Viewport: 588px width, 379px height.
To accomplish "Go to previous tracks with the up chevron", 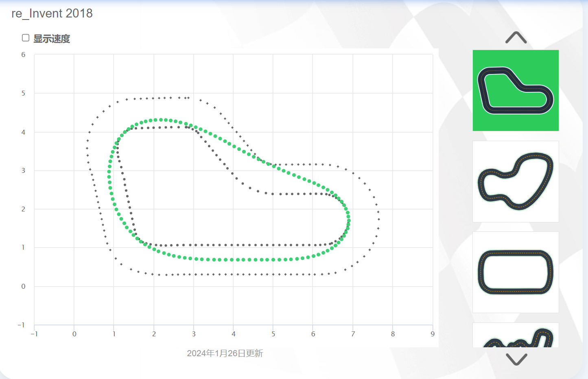I will (516, 37).
